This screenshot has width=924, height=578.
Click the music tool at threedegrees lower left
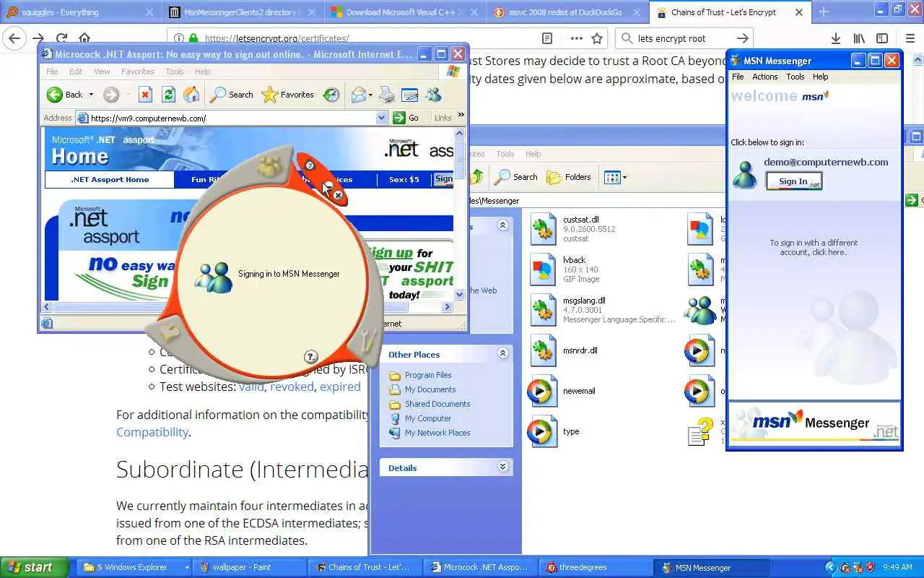tap(168, 332)
